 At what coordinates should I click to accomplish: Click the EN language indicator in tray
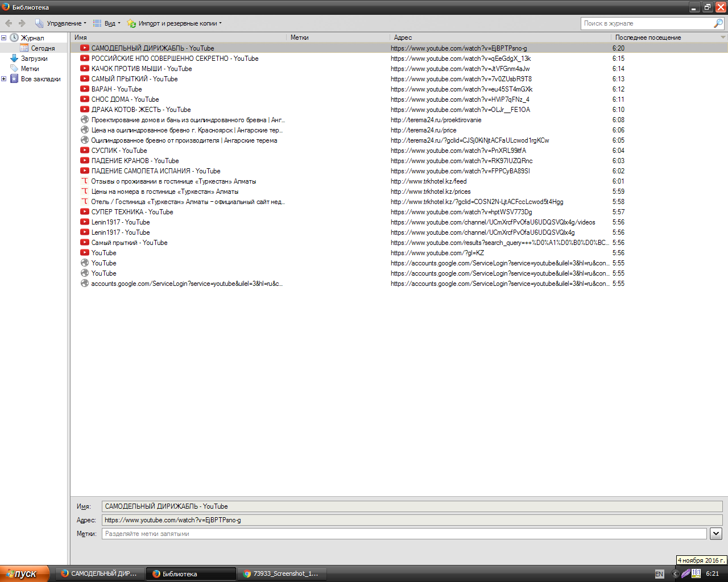coord(659,574)
